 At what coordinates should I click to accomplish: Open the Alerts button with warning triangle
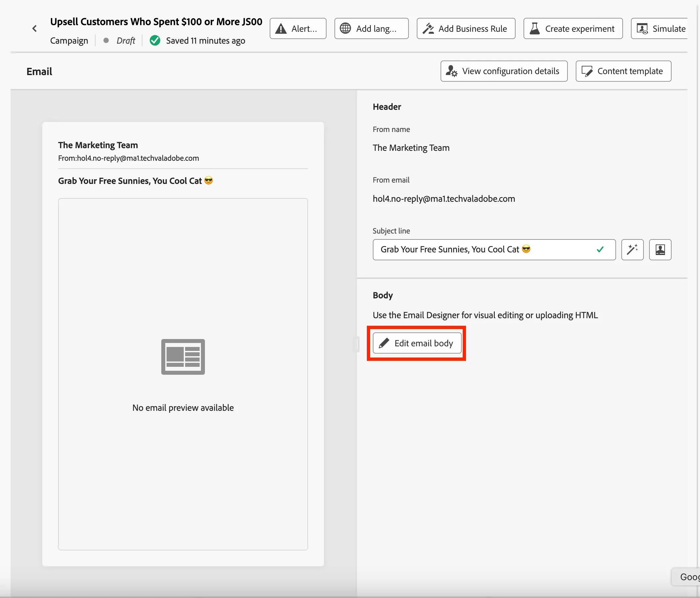coord(298,29)
